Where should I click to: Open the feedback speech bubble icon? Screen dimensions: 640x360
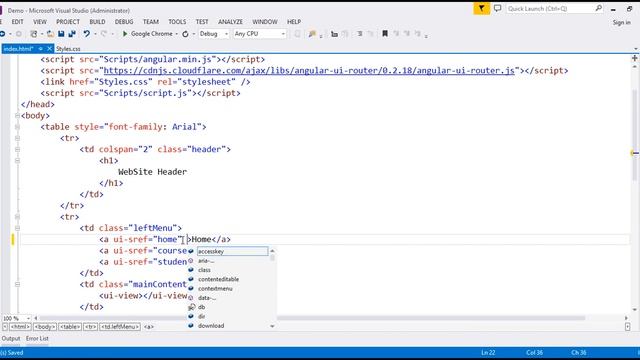coord(497,8)
